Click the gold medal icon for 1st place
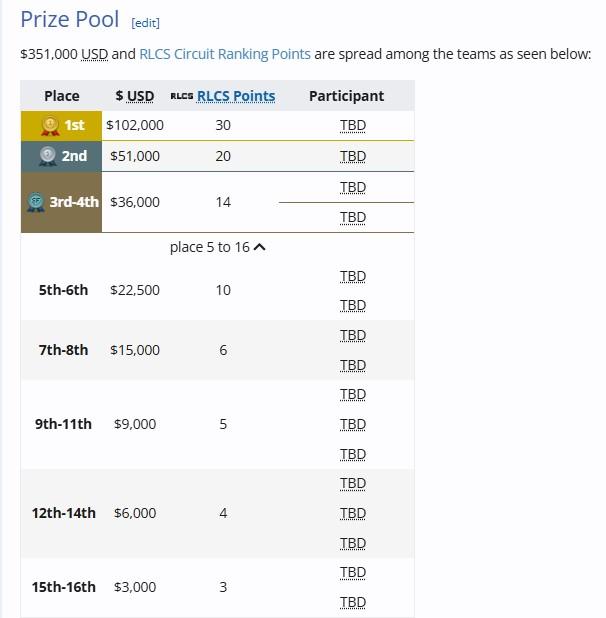The height and width of the screenshot is (618, 606). [50, 126]
